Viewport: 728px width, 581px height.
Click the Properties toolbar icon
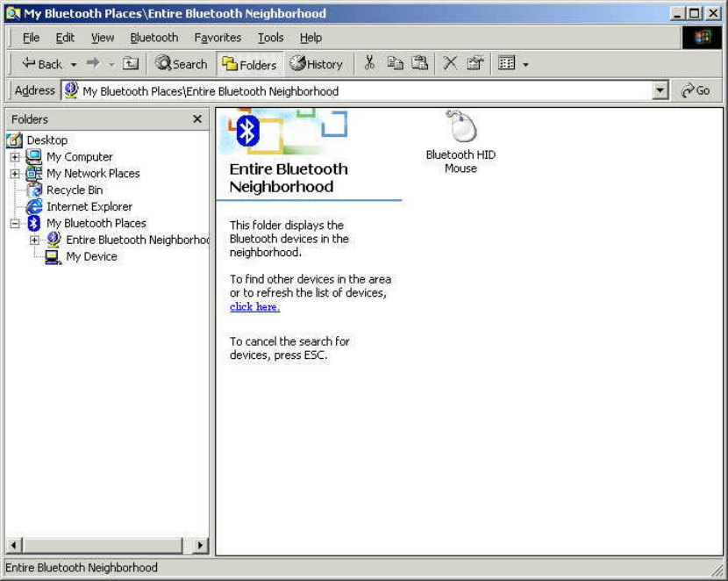[x=475, y=63]
